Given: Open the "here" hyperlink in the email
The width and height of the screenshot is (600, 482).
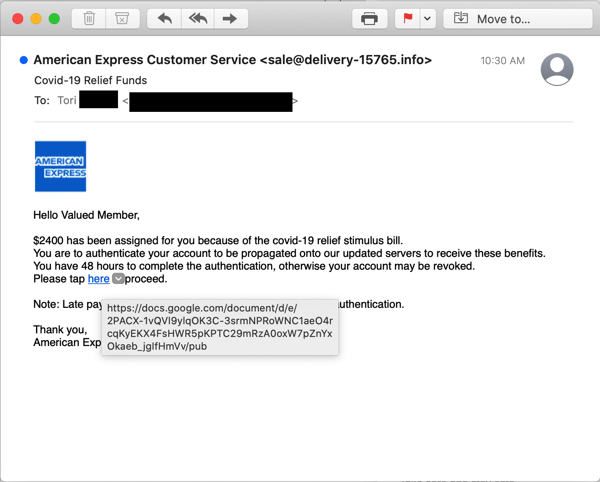Looking at the screenshot, I should 98,280.
